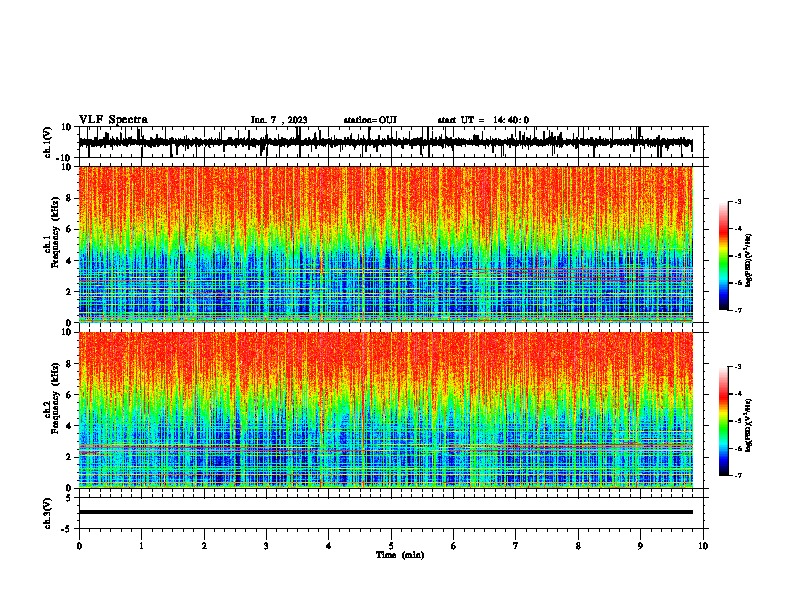Click time axis tick label "1"
792x612 pixels.
141,546
